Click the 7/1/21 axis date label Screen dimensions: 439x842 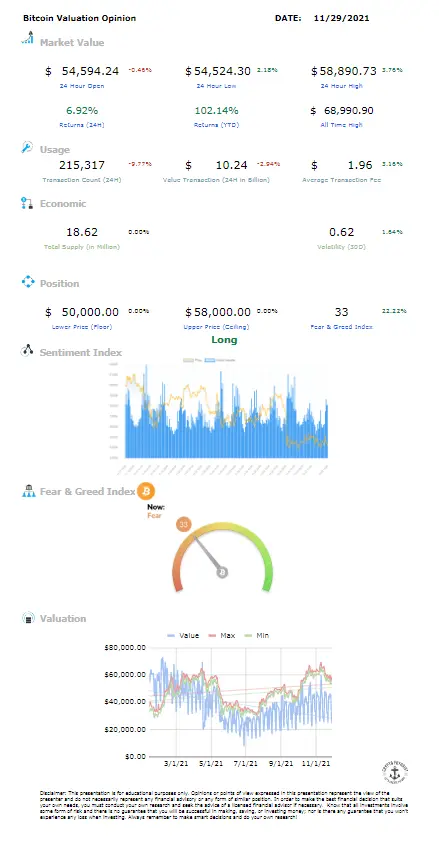click(x=244, y=763)
